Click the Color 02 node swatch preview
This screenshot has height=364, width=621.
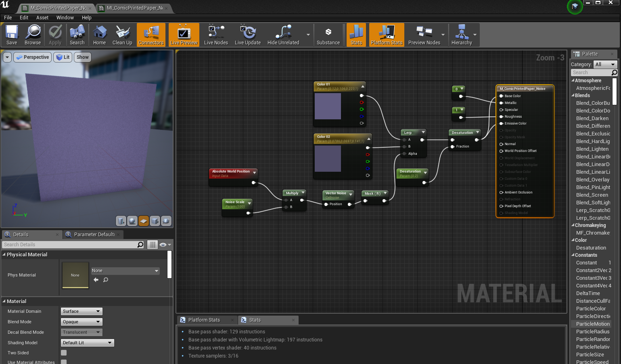coord(328,159)
